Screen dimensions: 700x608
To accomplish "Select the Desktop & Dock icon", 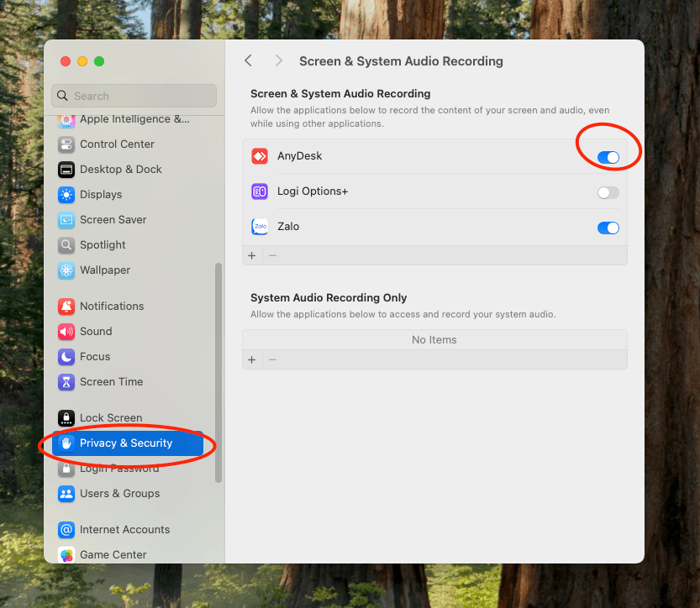I will coord(66,170).
